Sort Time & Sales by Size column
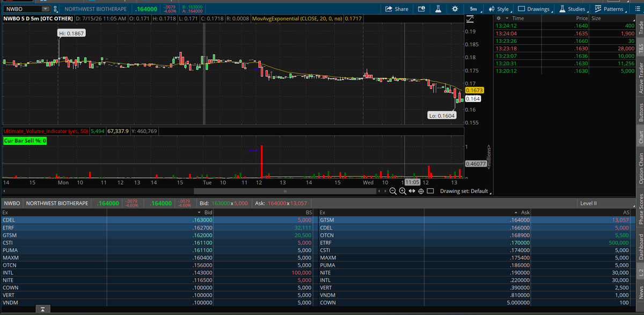This screenshot has height=315, width=644. (596, 18)
